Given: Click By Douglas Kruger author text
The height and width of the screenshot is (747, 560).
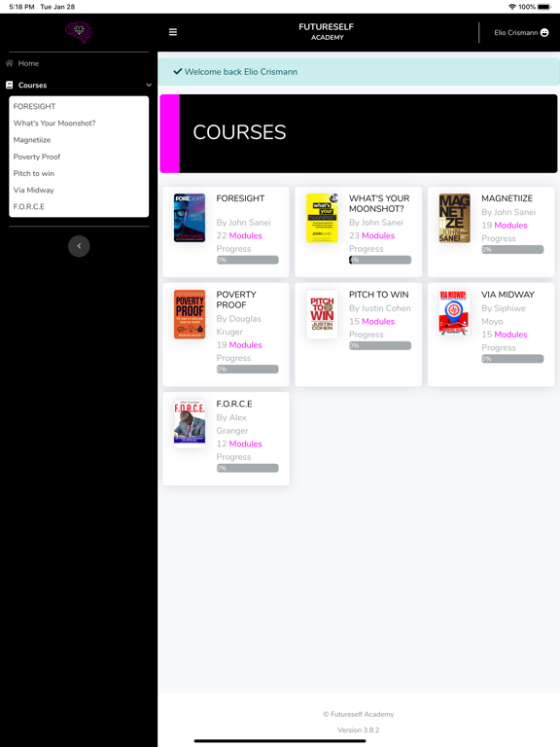Looking at the screenshot, I should tap(238, 325).
